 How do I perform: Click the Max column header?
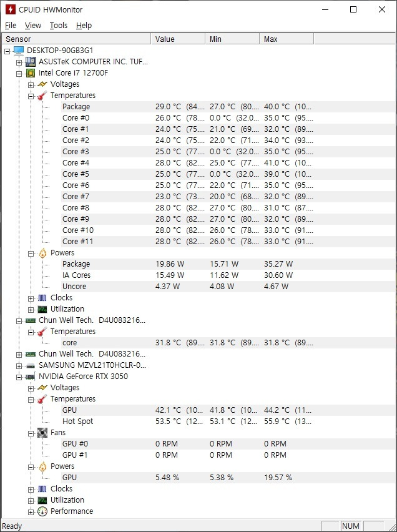[x=287, y=39]
